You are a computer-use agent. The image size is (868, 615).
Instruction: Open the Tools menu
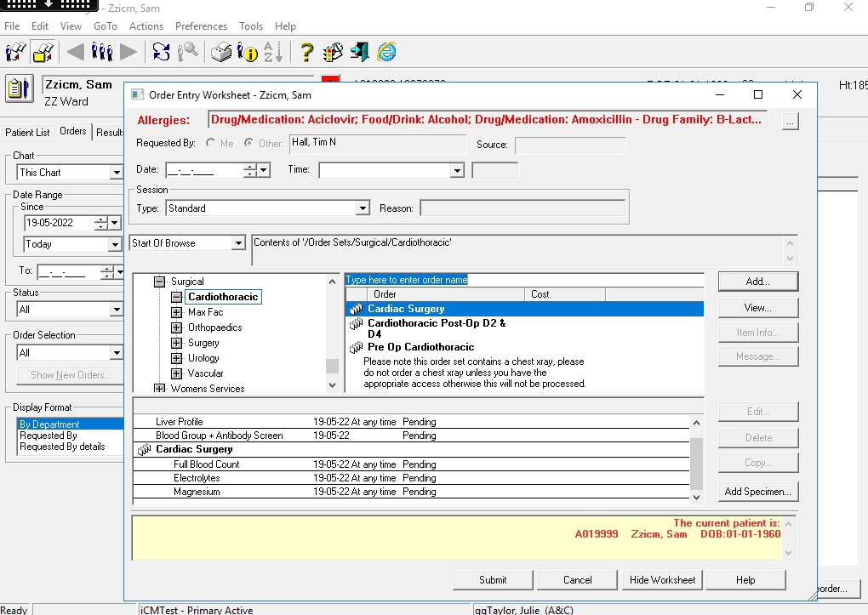click(251, 26)
